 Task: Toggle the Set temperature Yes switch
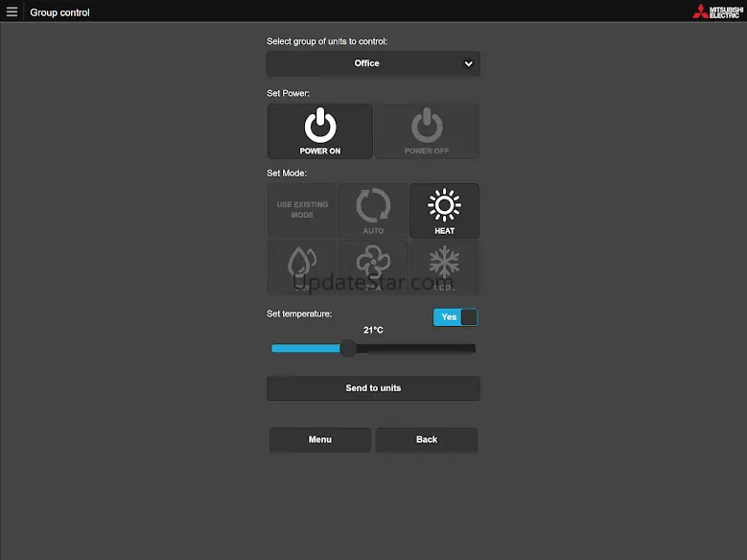coord(455,317)
